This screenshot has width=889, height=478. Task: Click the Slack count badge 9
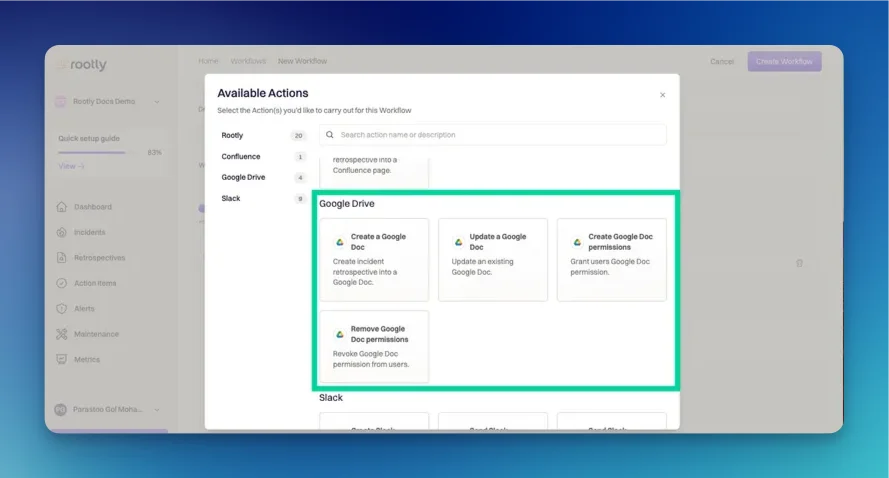pos(300,198)
